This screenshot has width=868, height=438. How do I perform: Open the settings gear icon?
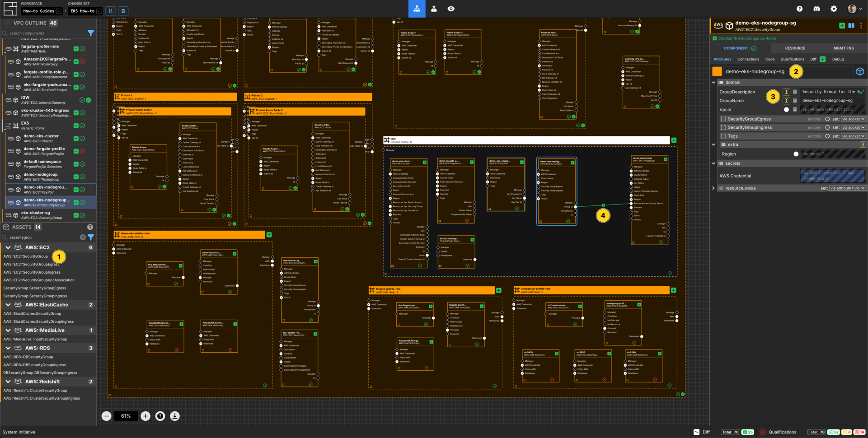(x=834, y=9)
